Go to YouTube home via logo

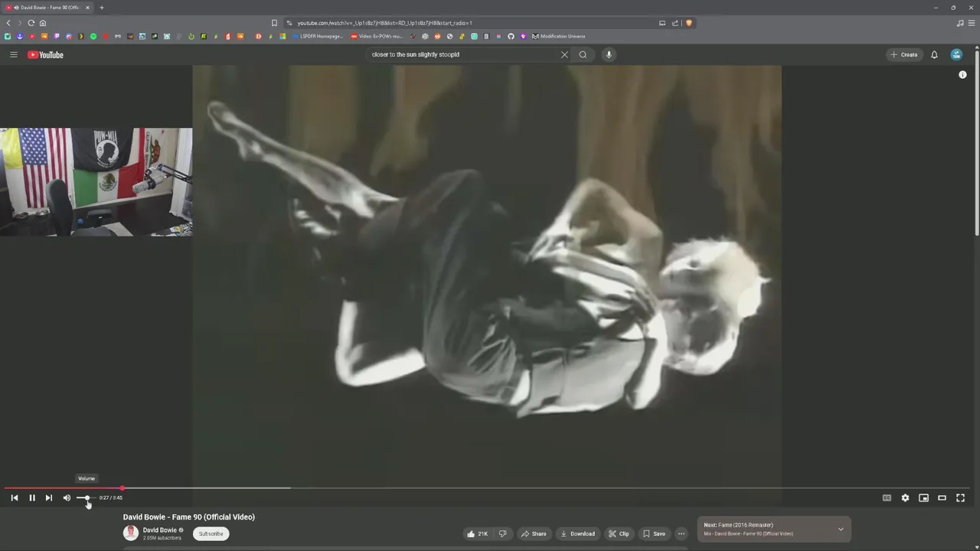point(45,54)
